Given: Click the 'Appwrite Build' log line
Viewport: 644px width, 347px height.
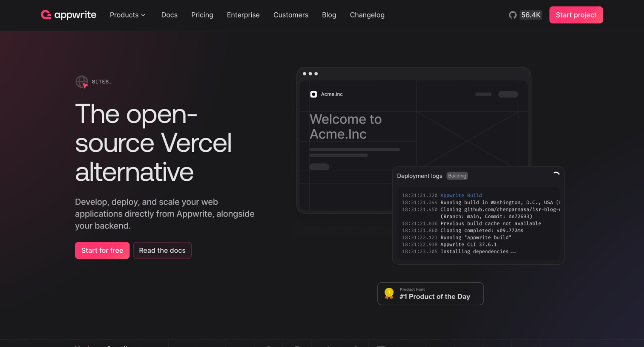Looking at the screenshot, I should (461, 195).
